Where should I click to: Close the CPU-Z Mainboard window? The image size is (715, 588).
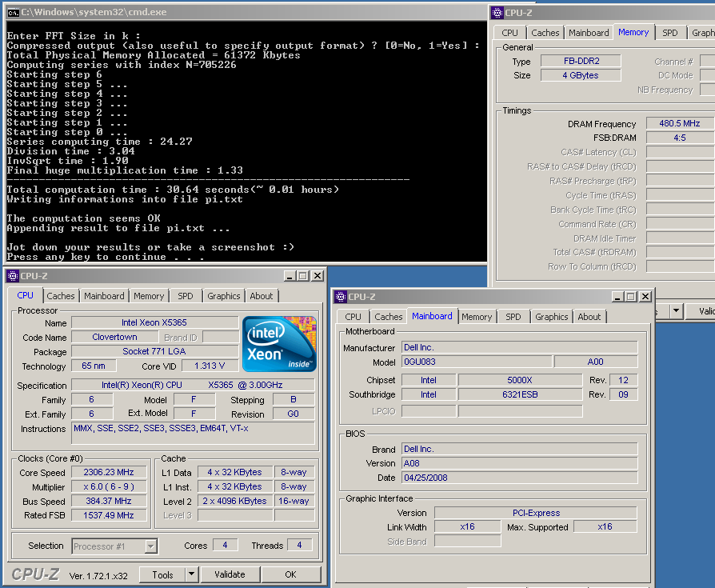click(645, 297)
